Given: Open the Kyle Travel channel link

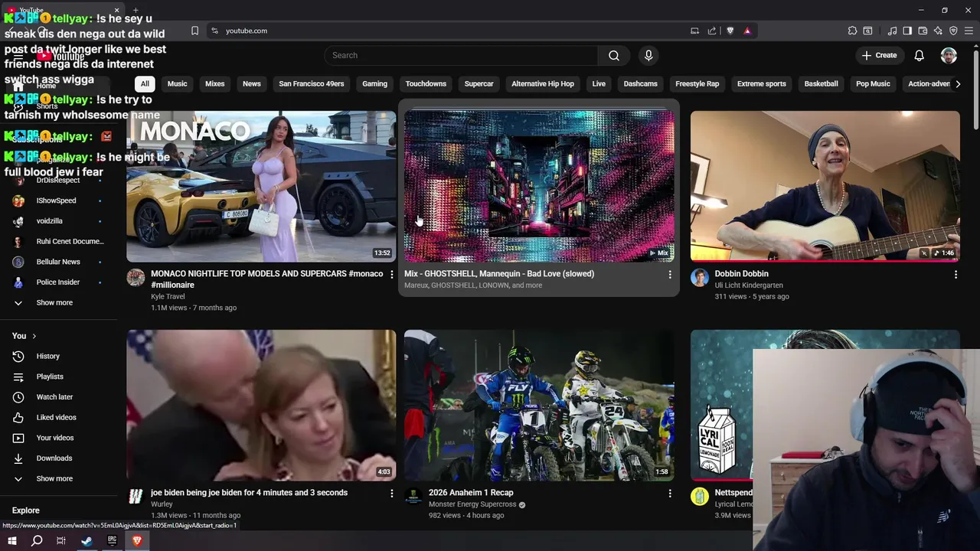Looking at the screenshot, I should coord(168,297).
